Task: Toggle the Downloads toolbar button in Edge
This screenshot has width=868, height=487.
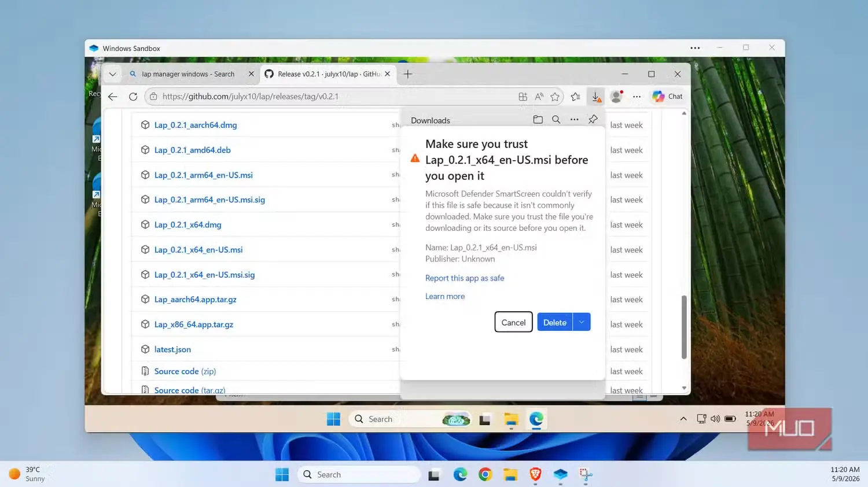Action: coord(596,97)
